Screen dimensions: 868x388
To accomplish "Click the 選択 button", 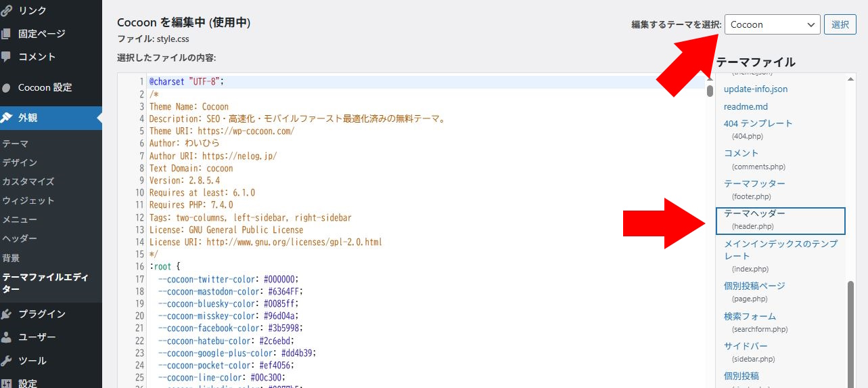I will (840, 24).
